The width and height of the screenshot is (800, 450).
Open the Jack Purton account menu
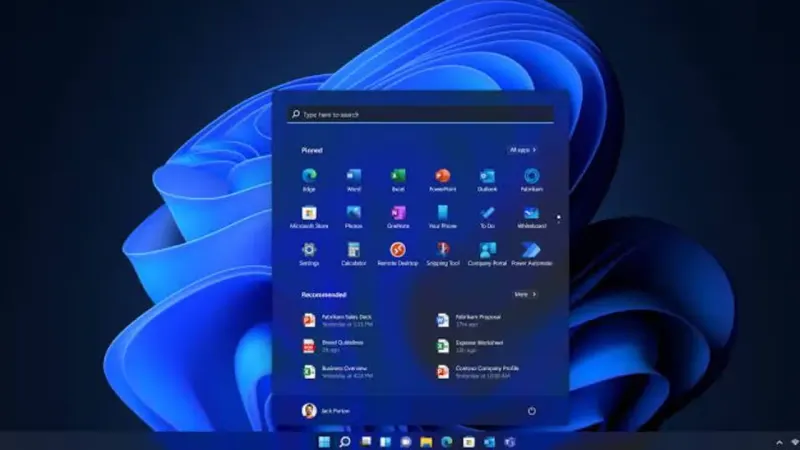point(326,411)
